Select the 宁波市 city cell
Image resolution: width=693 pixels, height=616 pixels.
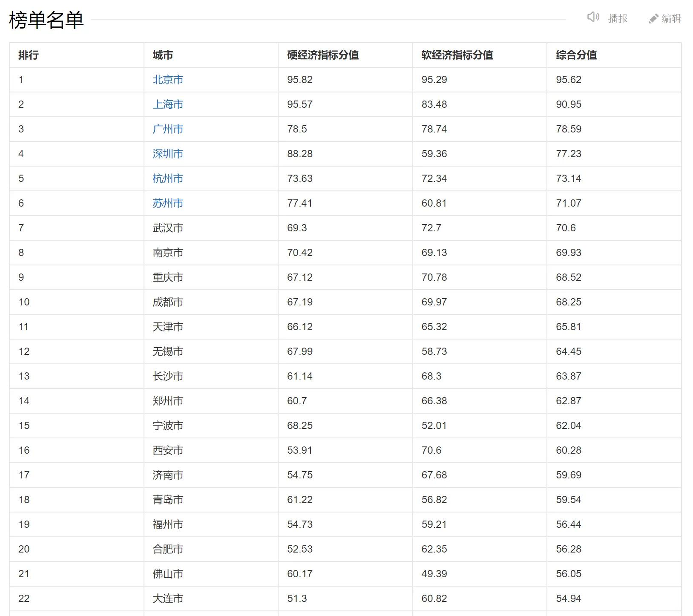211,426
